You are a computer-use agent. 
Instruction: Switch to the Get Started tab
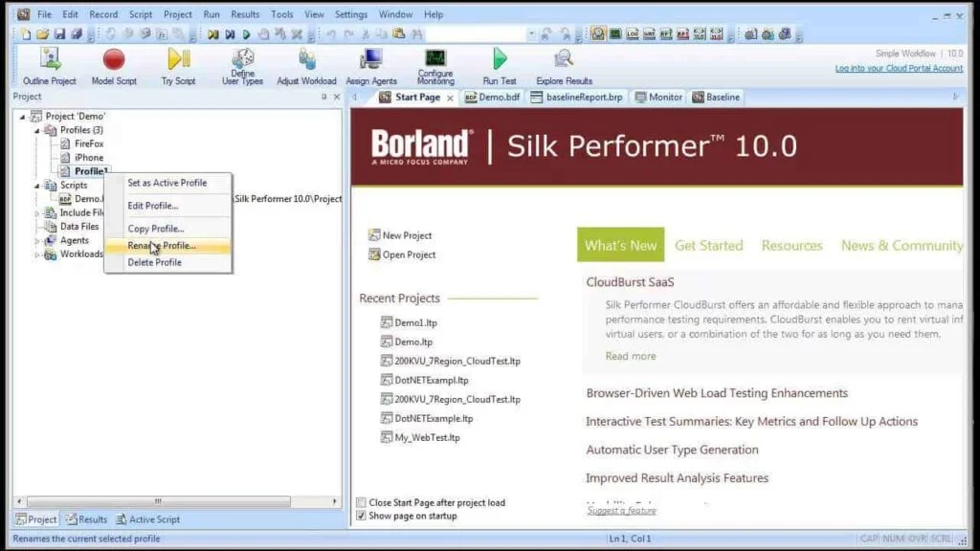709,246
